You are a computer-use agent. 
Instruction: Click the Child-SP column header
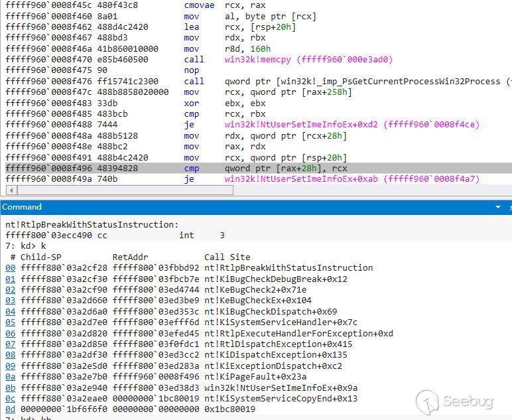click(41, 257)
